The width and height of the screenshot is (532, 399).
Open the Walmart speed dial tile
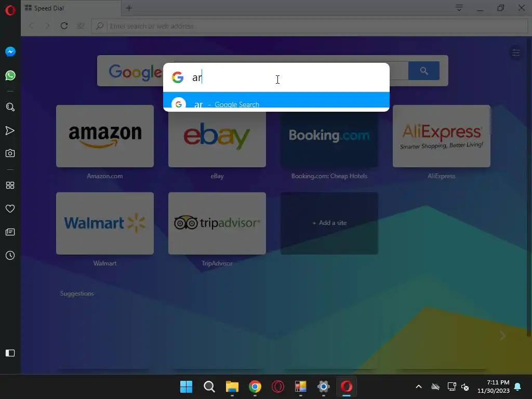tap(105, 223)
